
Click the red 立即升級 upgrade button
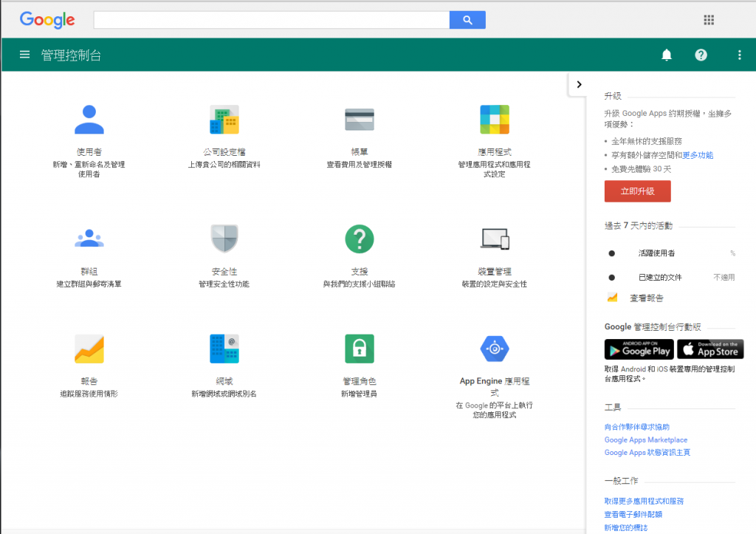tap(637, 191)
